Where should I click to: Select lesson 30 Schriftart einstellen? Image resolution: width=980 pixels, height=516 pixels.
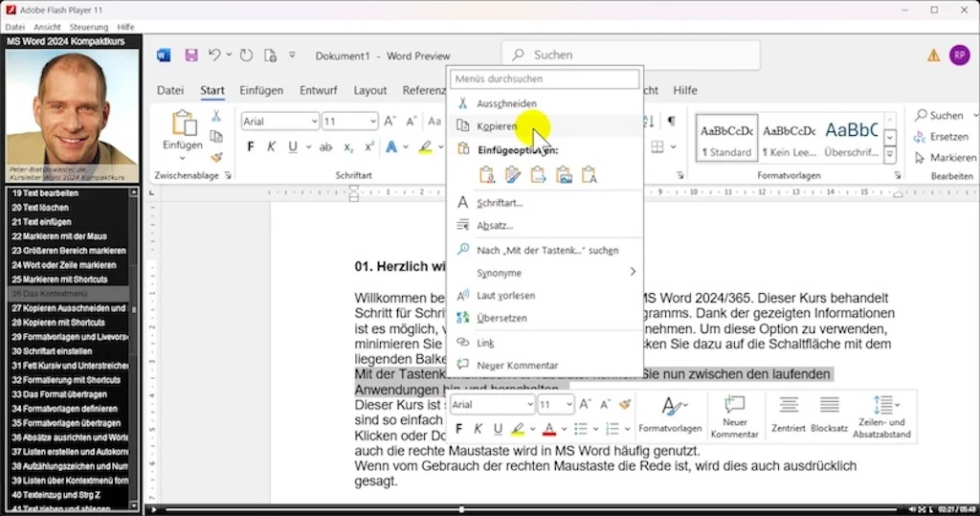(x=69, y=351)
